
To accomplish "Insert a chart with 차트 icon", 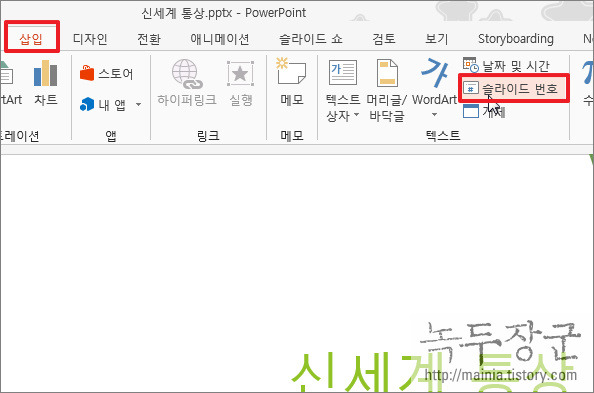I will [45, 73].
